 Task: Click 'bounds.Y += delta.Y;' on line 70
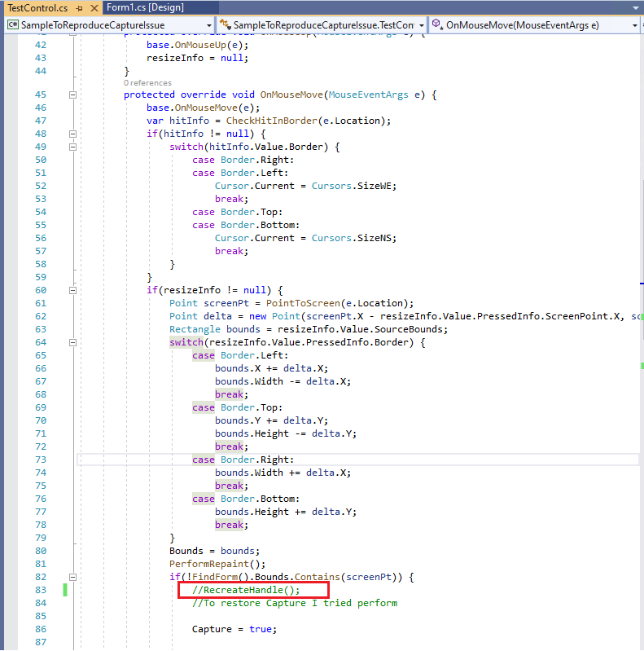point(271,420)
